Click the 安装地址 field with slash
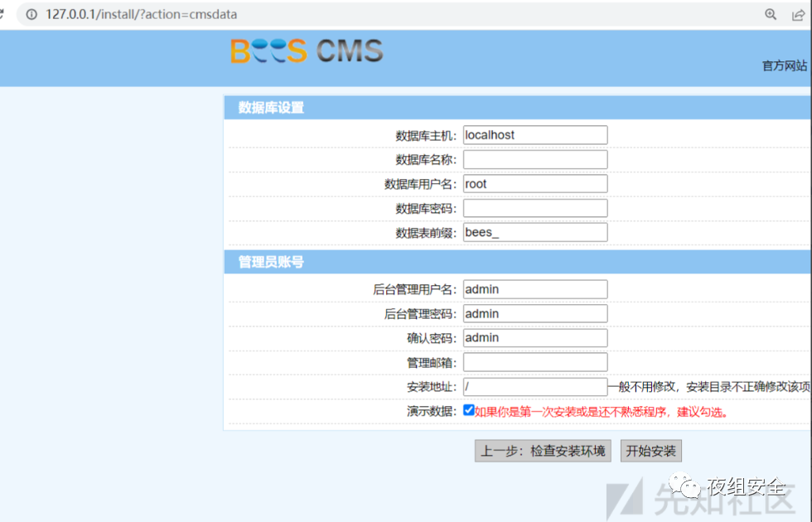This screenshot has width=812, height=522. click(535, 387)
